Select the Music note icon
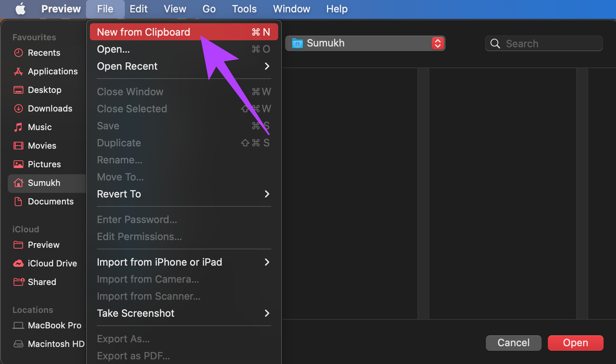 click(x=18, y=127)
